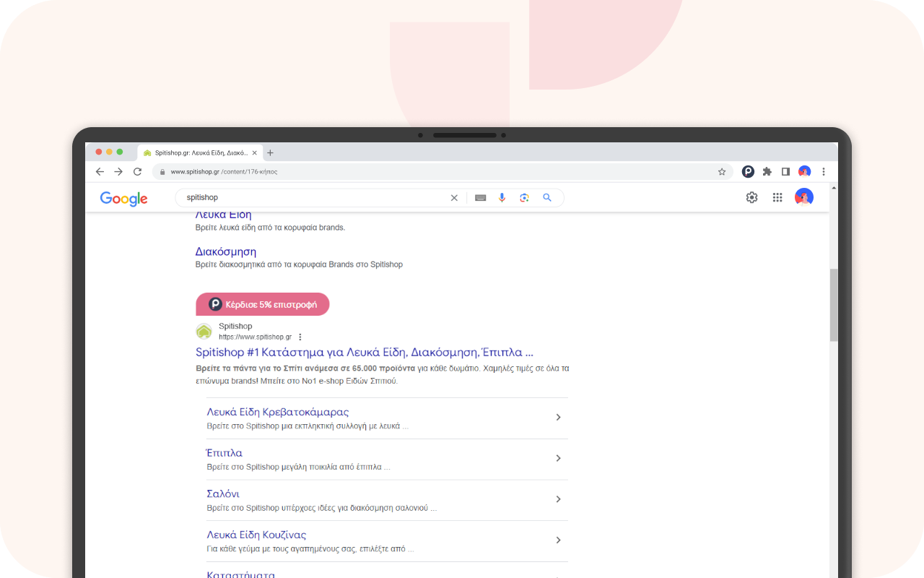Click the Pobuca extension icon in toolbar
924x578 pixels.
tap(748, 172)
